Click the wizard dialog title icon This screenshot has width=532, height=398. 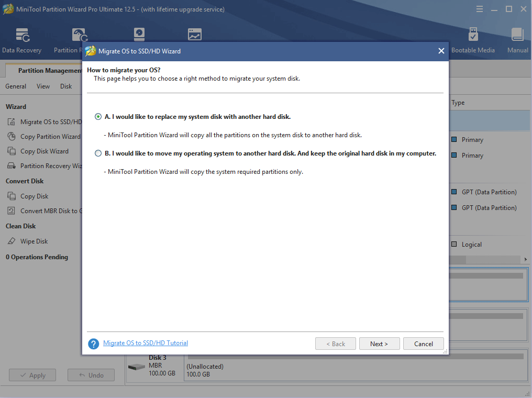90,51
